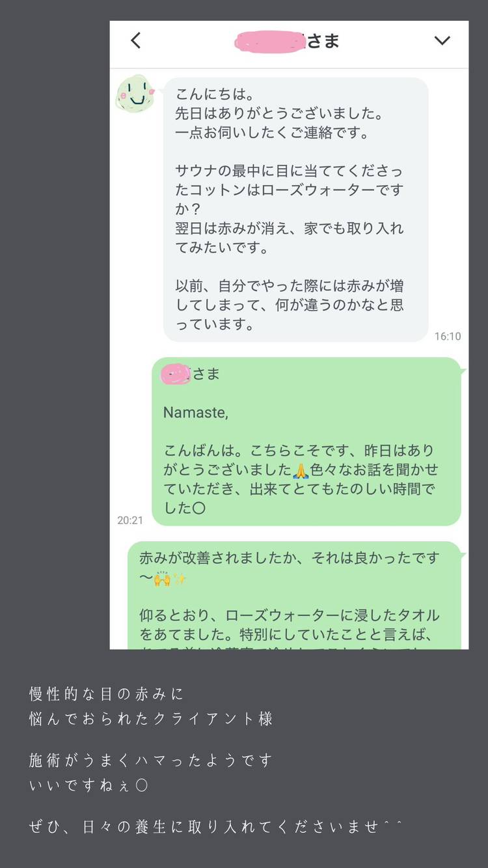Open the smiley face avatar profile
Viewport: 488px width, 868px height.
point(135,93)
